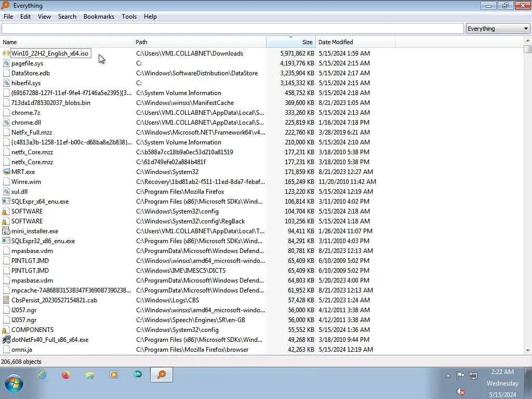Click the dotNetFx40_Full_x86_x64.exe icon

pyautogui.click(x=6, y=340)
